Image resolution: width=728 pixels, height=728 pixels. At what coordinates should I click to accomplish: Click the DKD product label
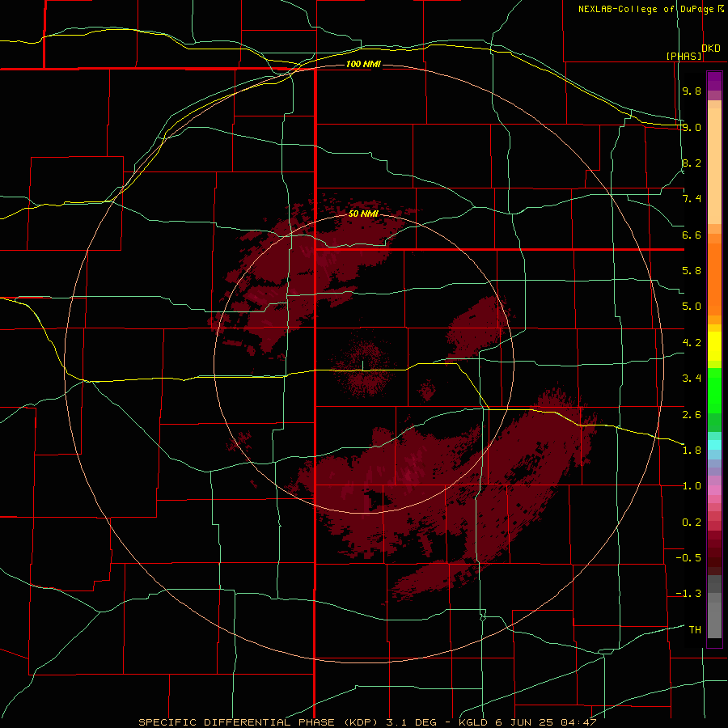click(711, 49)
